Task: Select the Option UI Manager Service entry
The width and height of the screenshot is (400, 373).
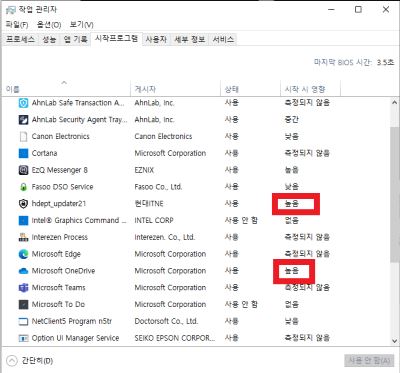Action: click(x=75, y=338)
